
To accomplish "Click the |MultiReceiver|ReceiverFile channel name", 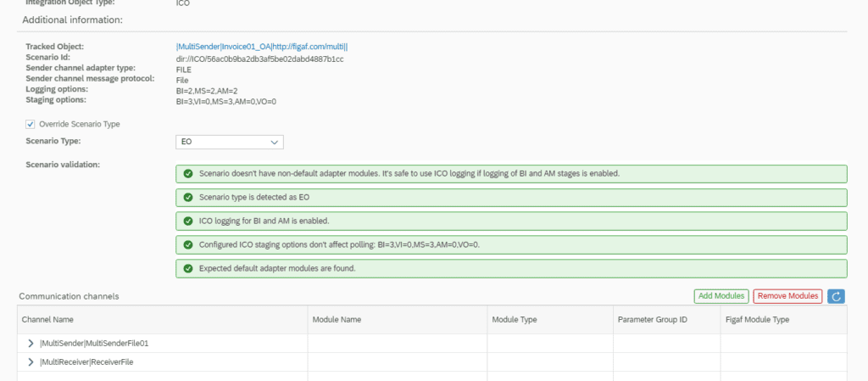I will (87, 362).
